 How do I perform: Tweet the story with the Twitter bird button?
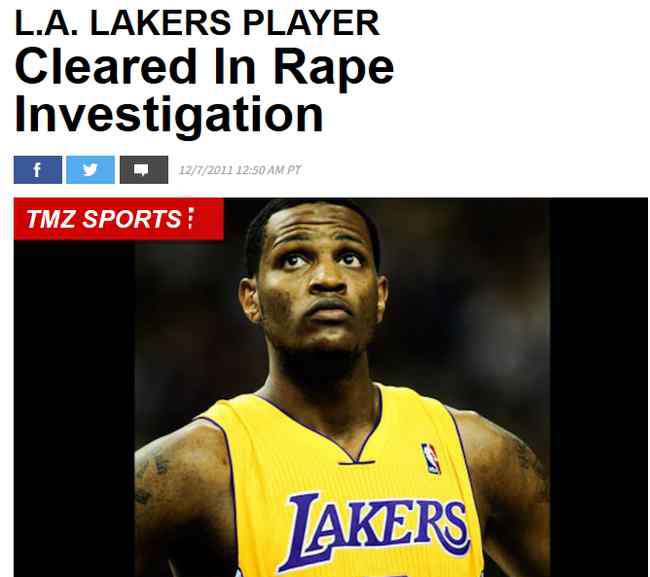(x=90, y=170)
